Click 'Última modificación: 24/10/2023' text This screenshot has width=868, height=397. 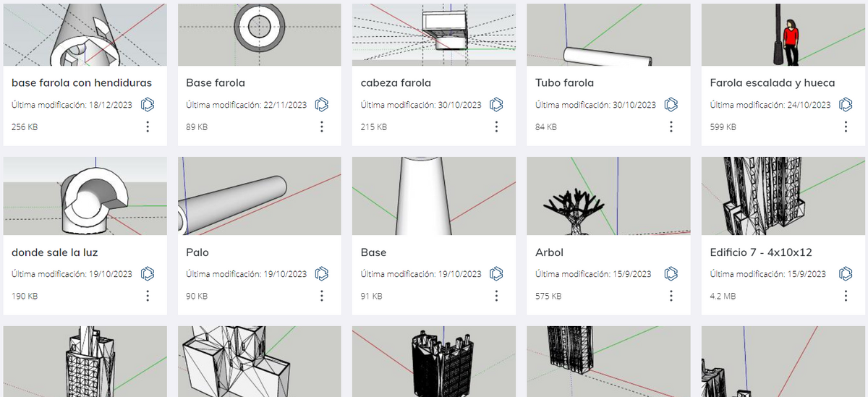tap(770, 105)
